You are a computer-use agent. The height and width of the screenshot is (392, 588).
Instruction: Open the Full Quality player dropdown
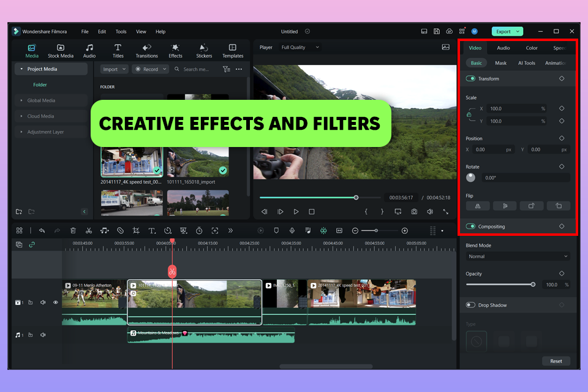[x=300, y=47]
